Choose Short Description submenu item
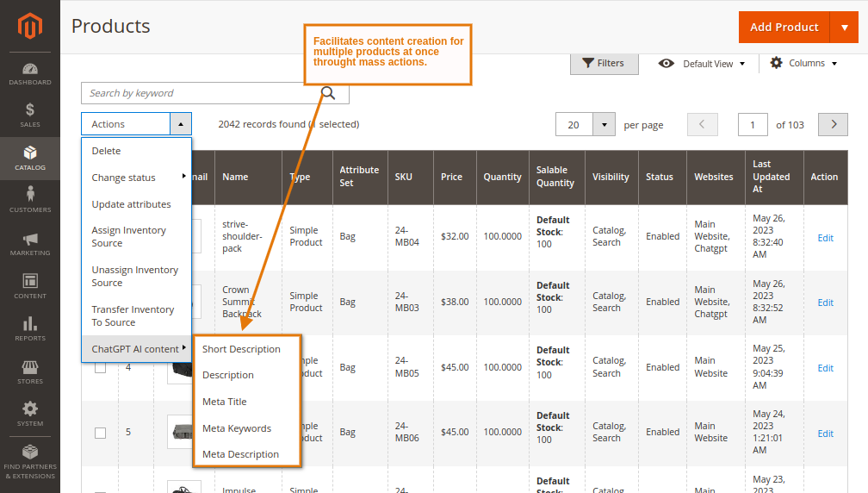 [x=247, y=349]
